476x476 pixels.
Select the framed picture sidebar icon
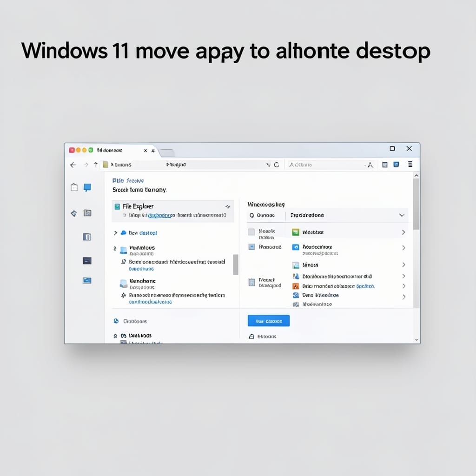coord(87,213)
